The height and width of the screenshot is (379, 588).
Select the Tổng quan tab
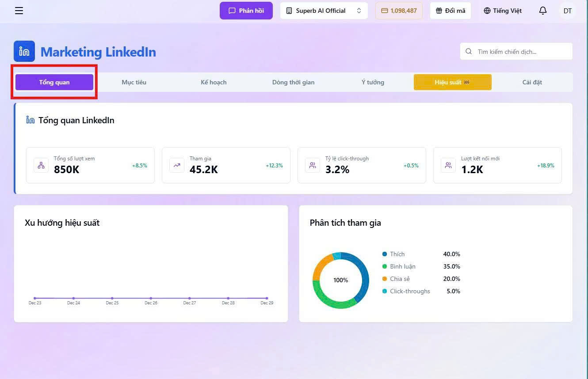[x=54, y=82]
